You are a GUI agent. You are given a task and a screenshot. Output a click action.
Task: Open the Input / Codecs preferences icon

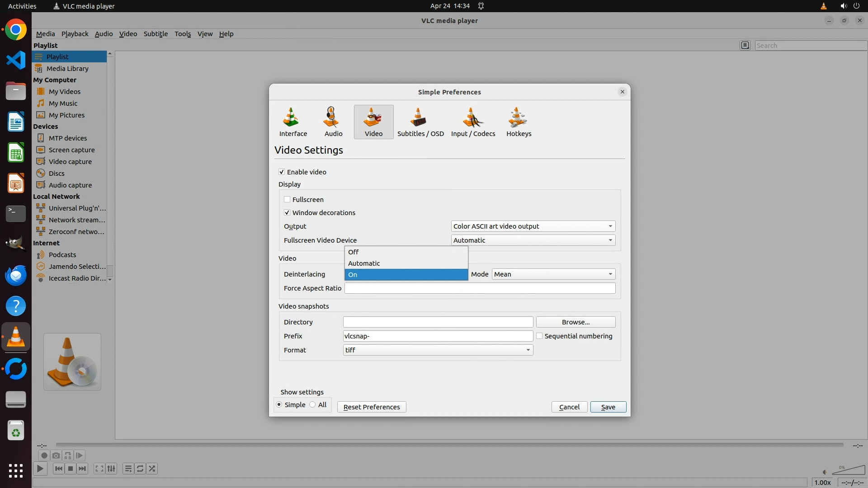(x=473, y=122)
